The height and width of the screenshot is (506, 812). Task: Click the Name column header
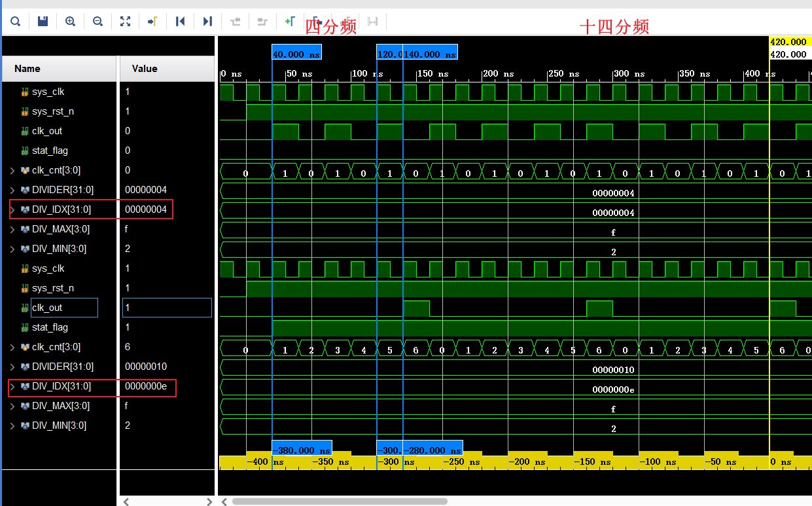[x=27, y=69]
